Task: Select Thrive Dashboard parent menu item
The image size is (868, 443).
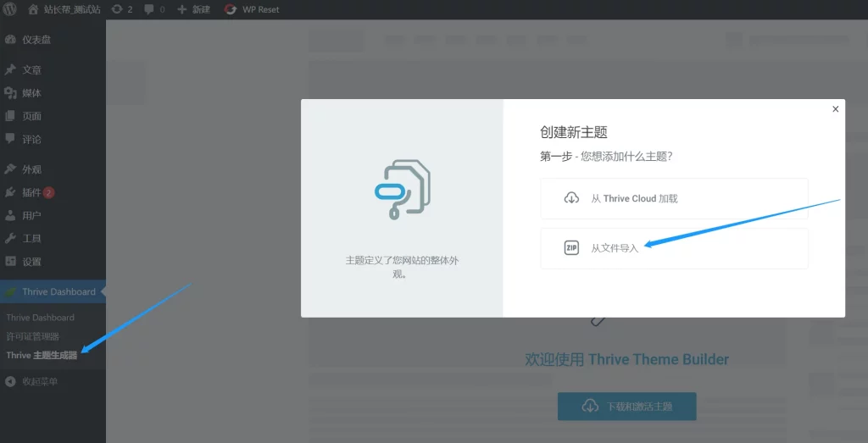Action: [x=58, y=292]
